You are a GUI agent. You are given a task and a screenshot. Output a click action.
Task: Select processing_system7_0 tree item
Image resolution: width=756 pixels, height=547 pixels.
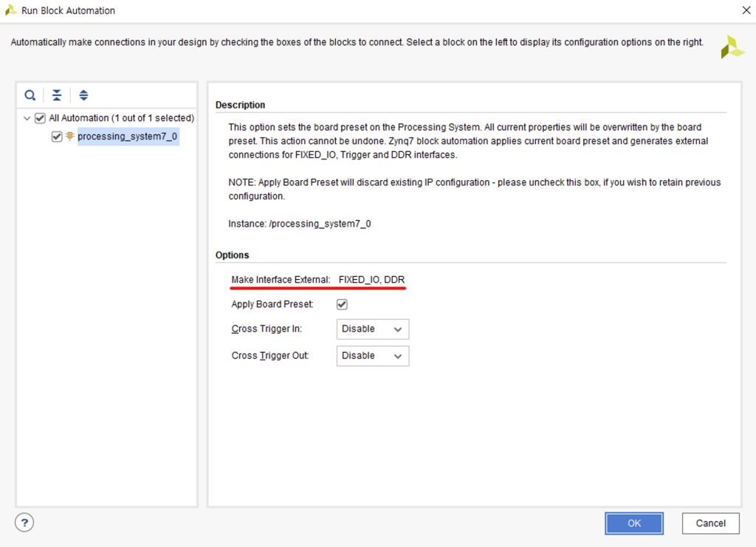[127, 137]
